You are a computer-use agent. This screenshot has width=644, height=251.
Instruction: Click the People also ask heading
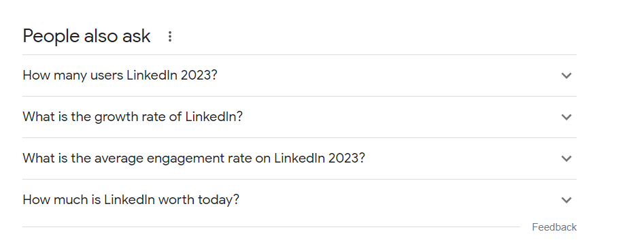86,36
